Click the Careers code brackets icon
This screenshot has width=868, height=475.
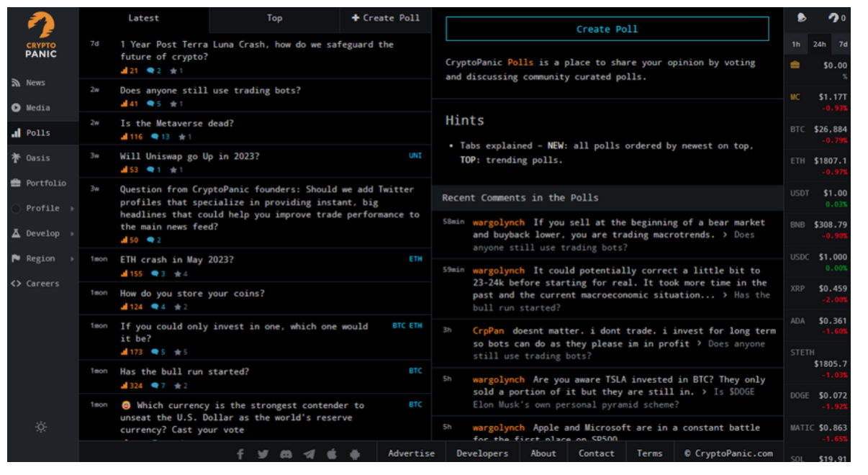pos(16,284)
